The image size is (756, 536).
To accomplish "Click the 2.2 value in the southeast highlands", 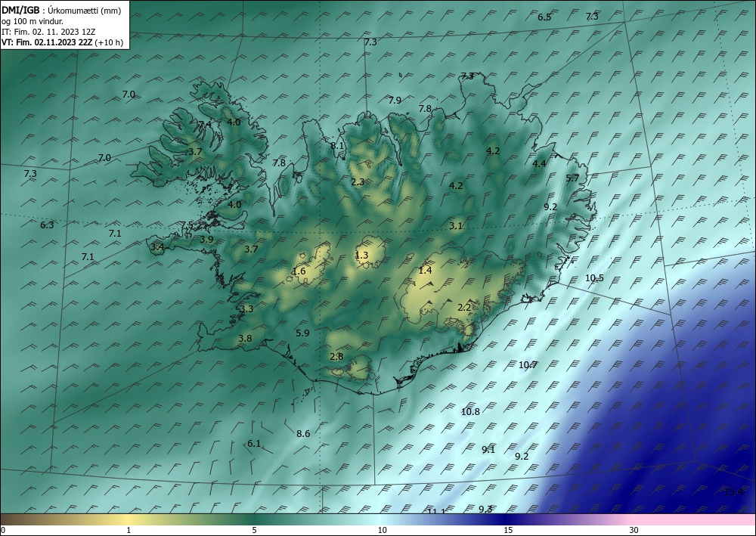I will coord(464,307).
